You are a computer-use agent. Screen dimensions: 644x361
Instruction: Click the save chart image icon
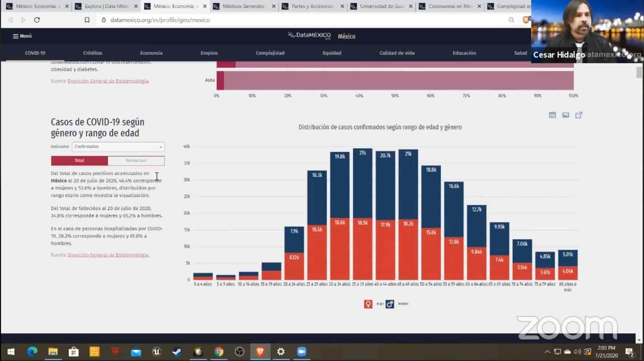(x=566, y=115)
